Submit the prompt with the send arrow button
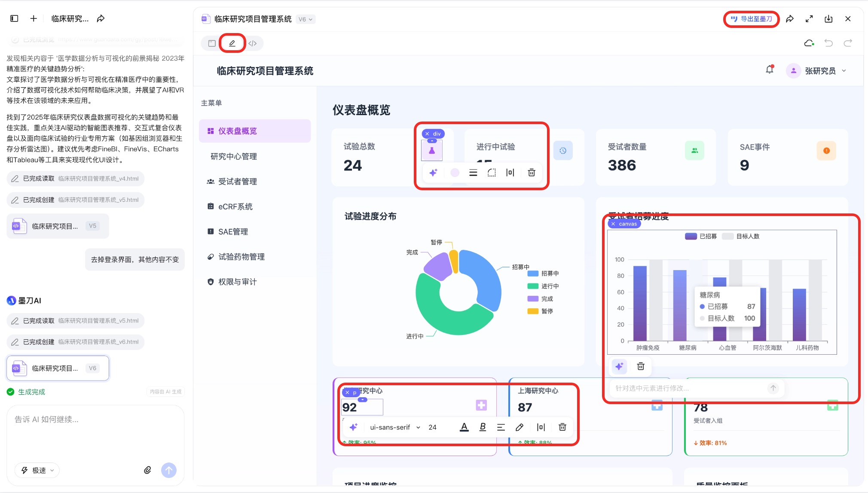The height and width of the screenshot is (493, 868). 168,470
